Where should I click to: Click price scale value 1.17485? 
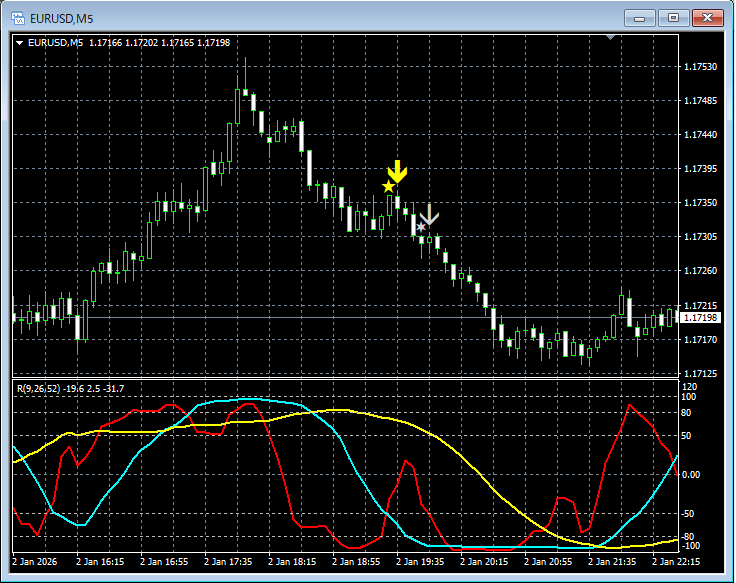click(x=700, y=100)
